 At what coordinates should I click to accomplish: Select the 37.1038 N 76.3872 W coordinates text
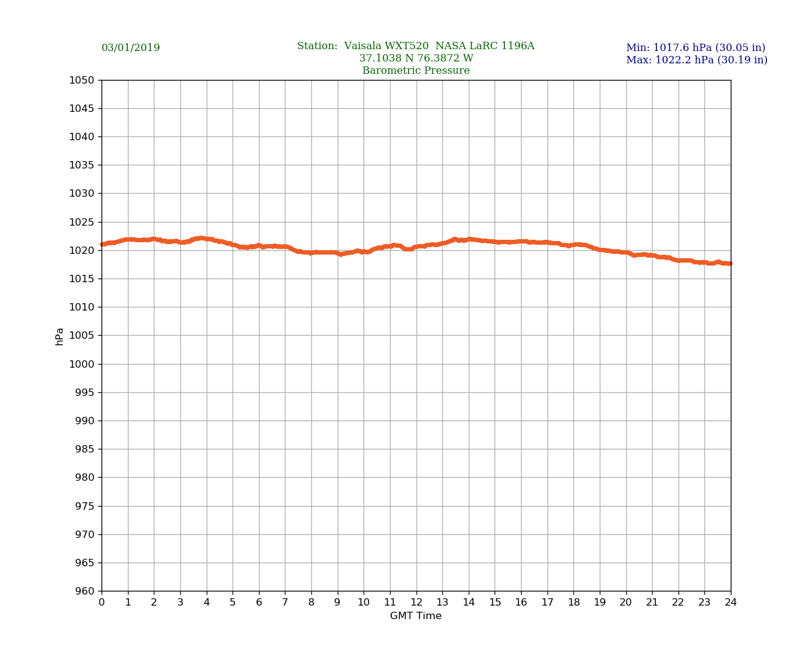[x=416, y=58]
